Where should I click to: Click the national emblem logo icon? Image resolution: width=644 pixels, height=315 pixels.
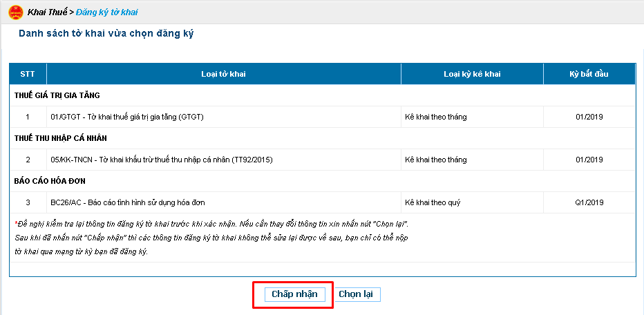(x=16, y=12)
